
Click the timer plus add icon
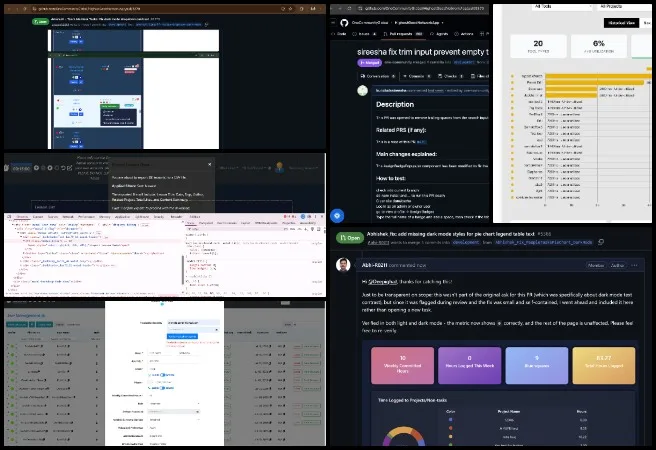36,168
